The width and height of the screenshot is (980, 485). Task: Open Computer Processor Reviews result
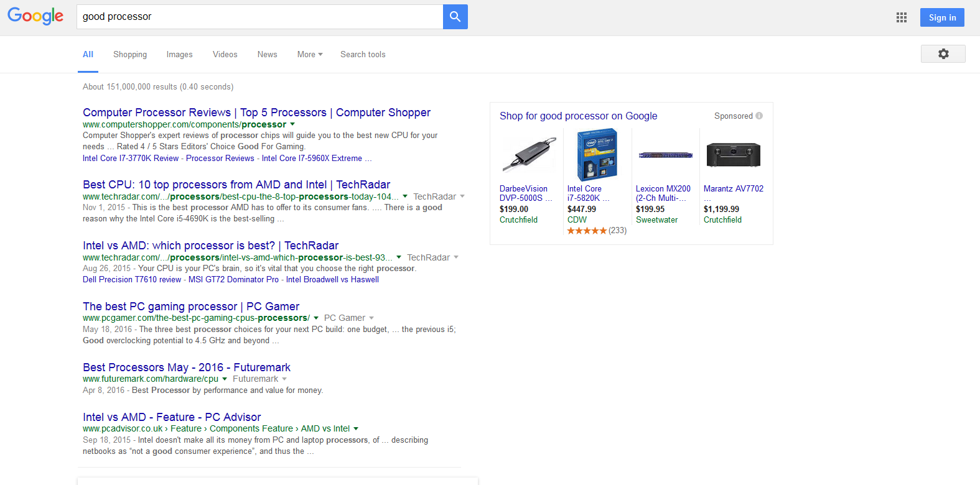256,113
